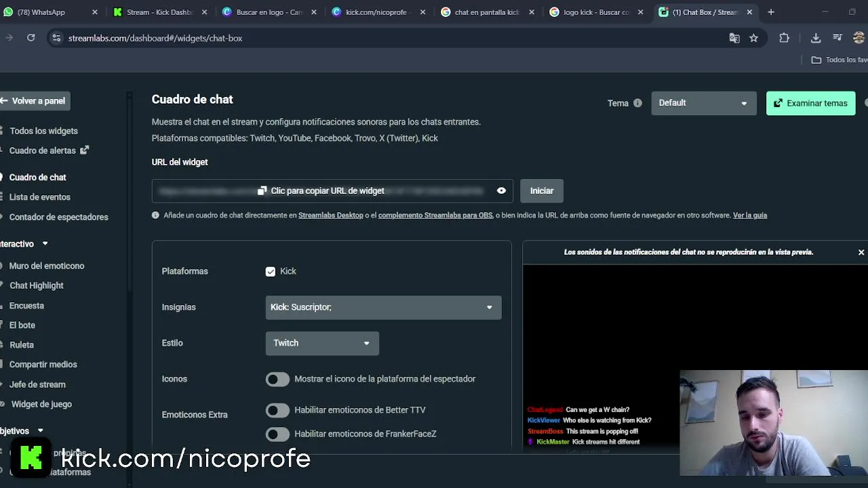Click the info icon next to Tema
Screen dimensions: 868x488
click(x=637, y=103)
